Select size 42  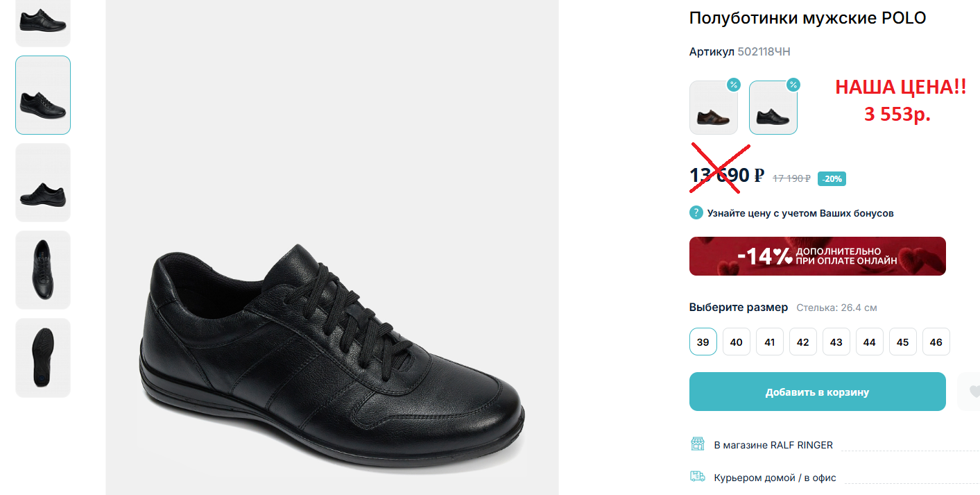(803, 342)
